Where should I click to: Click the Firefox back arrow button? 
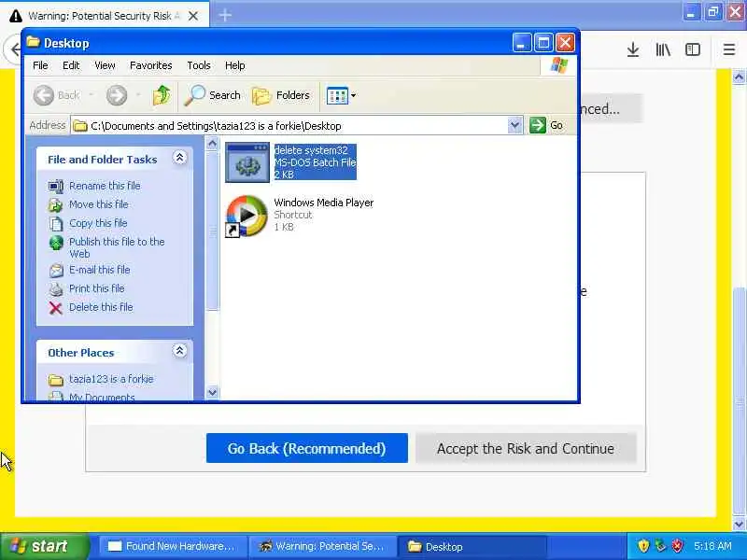click(x=15, y=49)
